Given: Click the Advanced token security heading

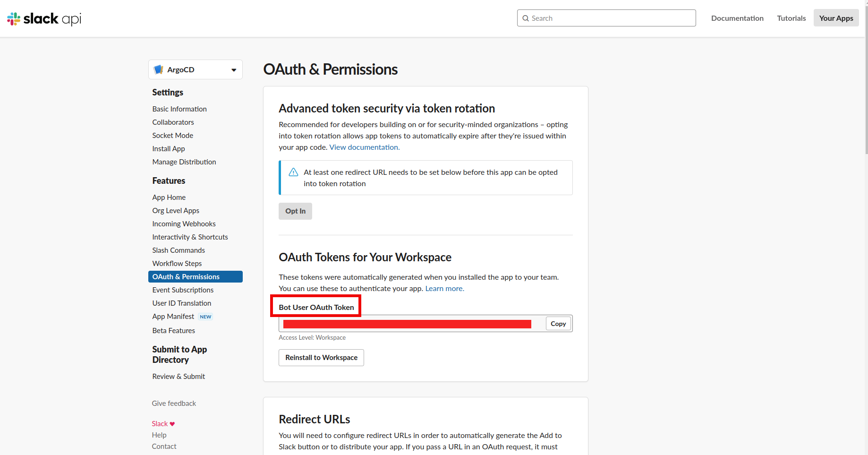Looking at the screenshot, I should [387, 108].
